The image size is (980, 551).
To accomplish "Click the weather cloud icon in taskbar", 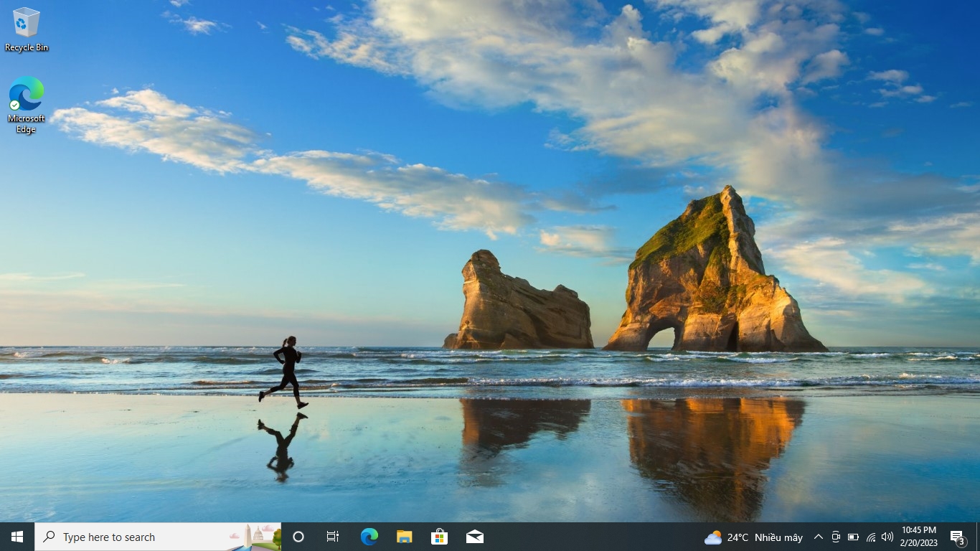I will pos(713,537).
